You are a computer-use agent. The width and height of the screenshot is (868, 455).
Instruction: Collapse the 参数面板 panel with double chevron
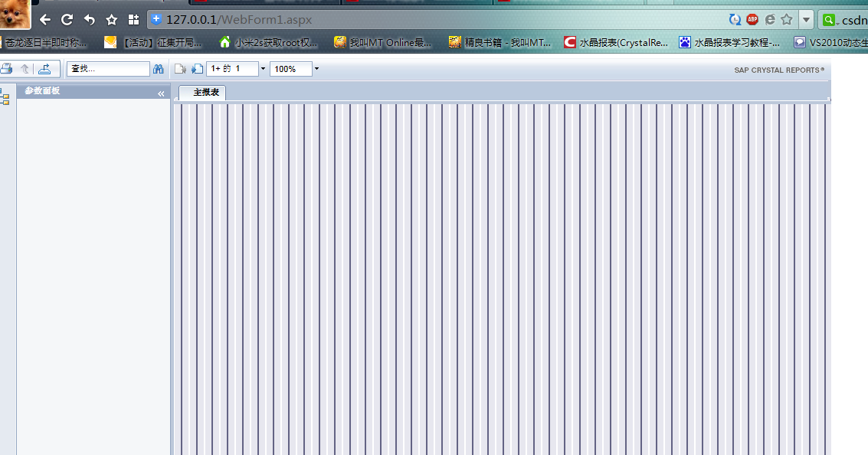[161, 93]
